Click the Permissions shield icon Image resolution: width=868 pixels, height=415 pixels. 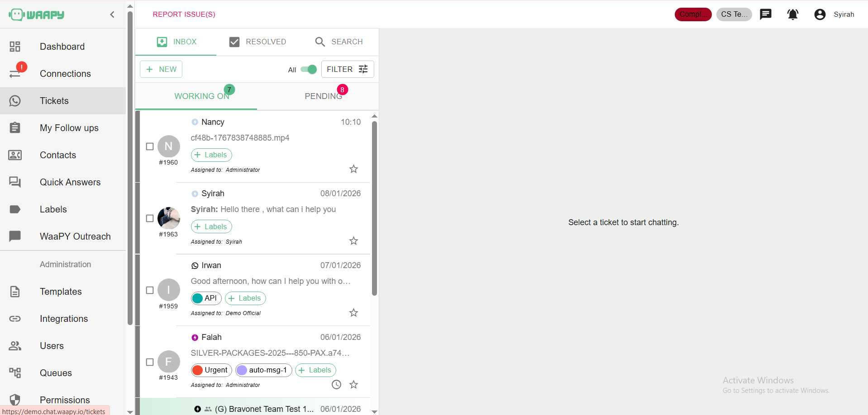pos(15,400)
